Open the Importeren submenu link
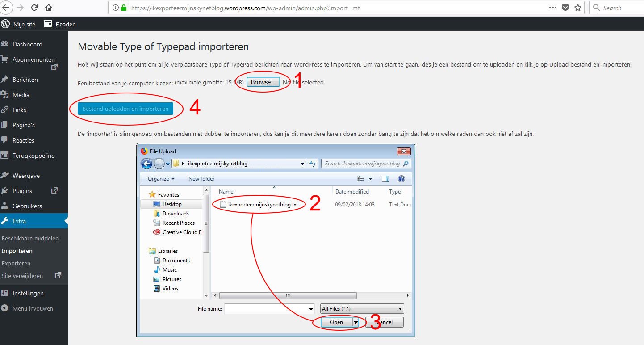 point(17,251)
